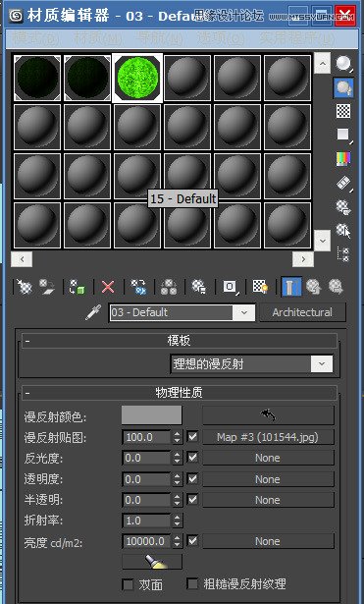Open the 实用程序(U) menu
Screen dimensions: 364x604
[296, 38]
